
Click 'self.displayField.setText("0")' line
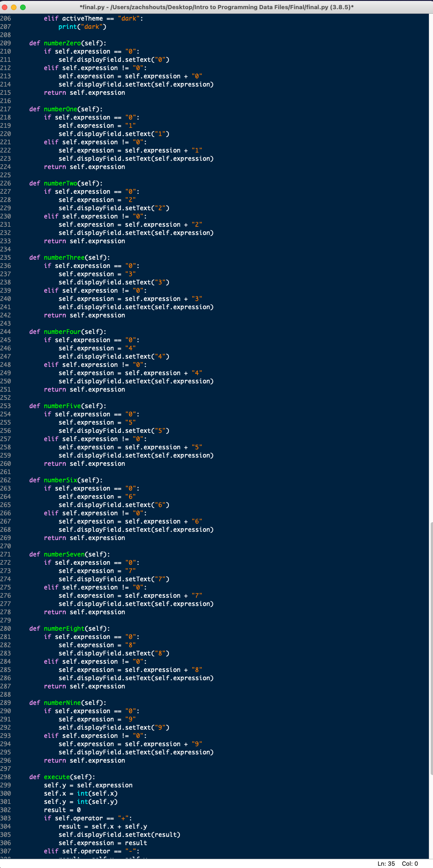pyautogui.click(x=114, y=60)
